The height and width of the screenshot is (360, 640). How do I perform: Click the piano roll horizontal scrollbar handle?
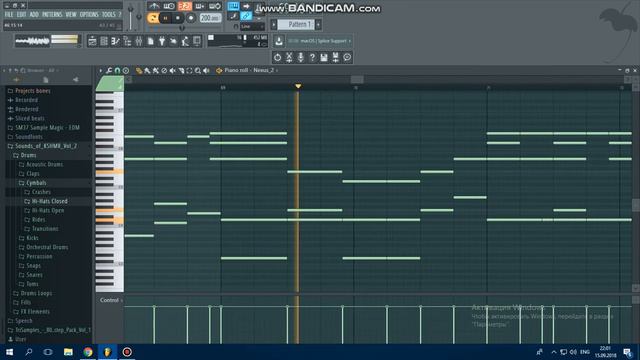pyautogui.click(x=357, y=80)
